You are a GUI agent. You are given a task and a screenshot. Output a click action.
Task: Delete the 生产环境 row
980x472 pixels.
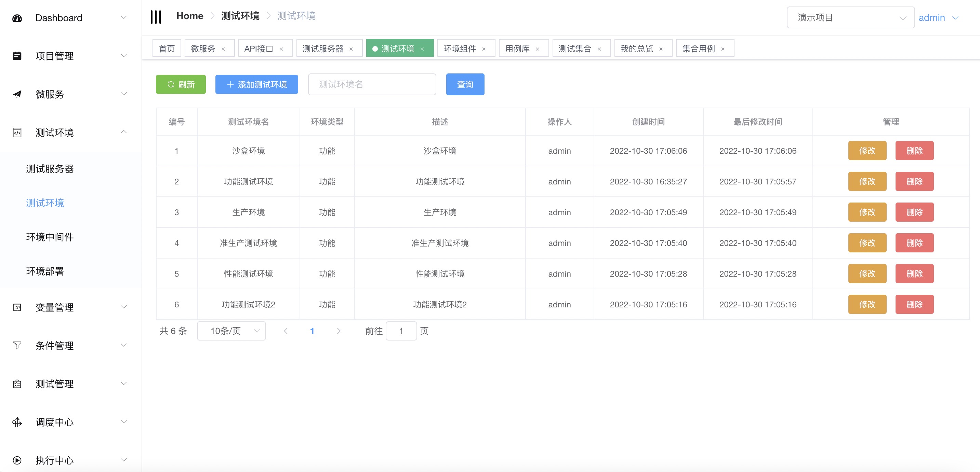point(914,212)
